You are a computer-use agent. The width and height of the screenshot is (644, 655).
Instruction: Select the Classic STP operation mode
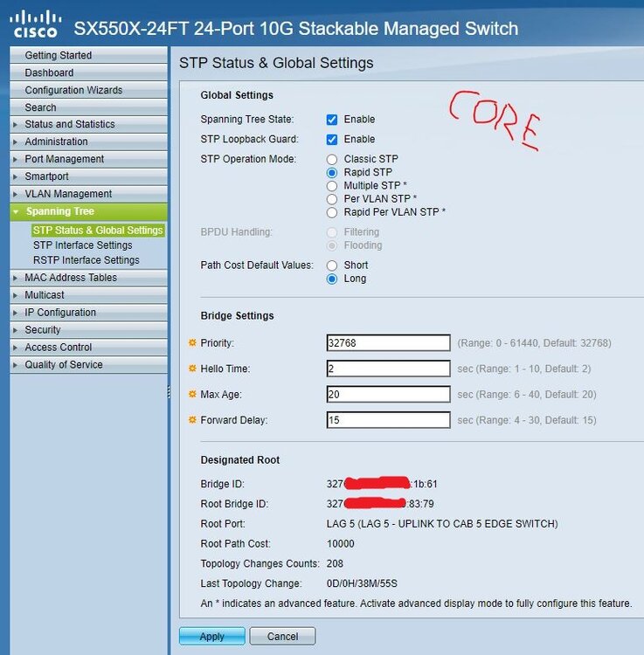[332, 159]
